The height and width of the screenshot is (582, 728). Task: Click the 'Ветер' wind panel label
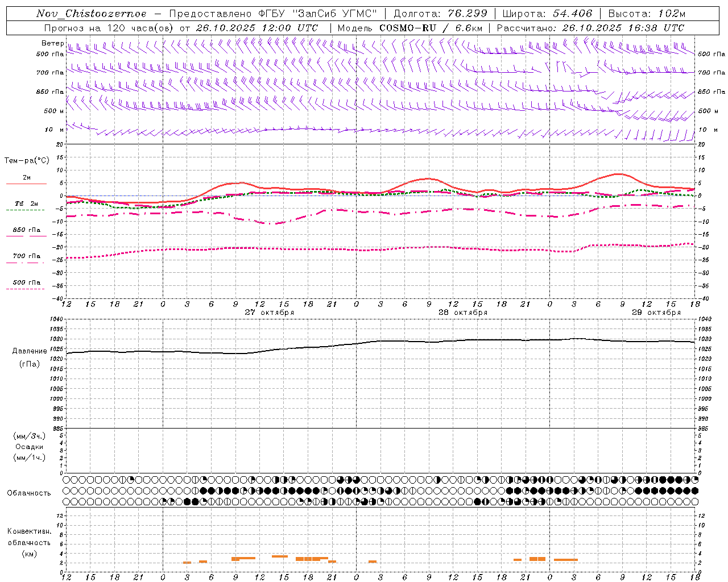tap(52, 43)
